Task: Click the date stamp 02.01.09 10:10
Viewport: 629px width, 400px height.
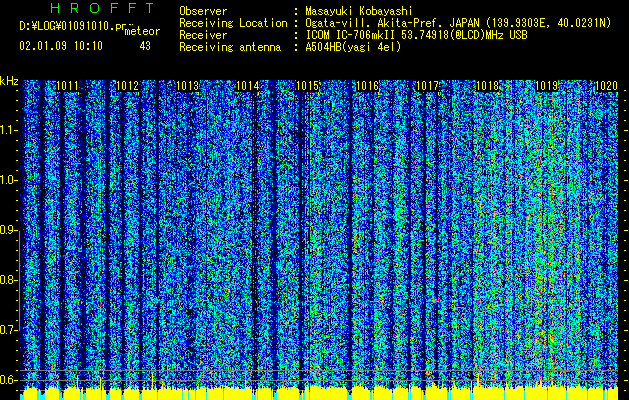Action: click(x=61, y=46)
